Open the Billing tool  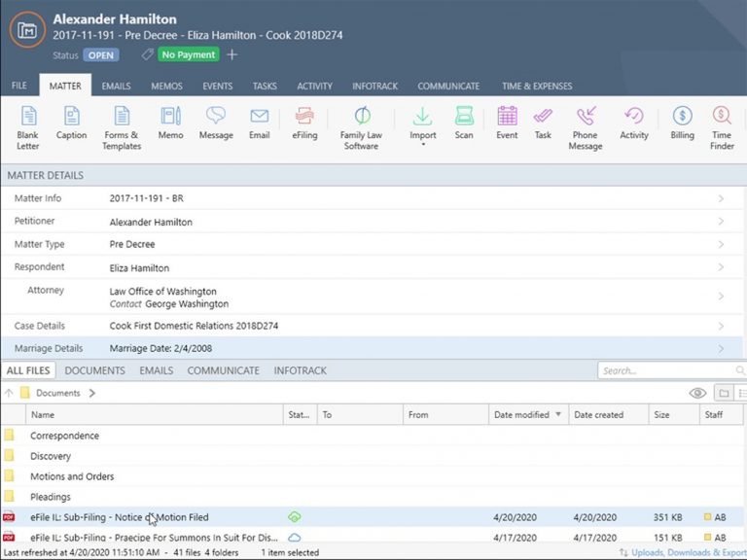tap(682, 122)
